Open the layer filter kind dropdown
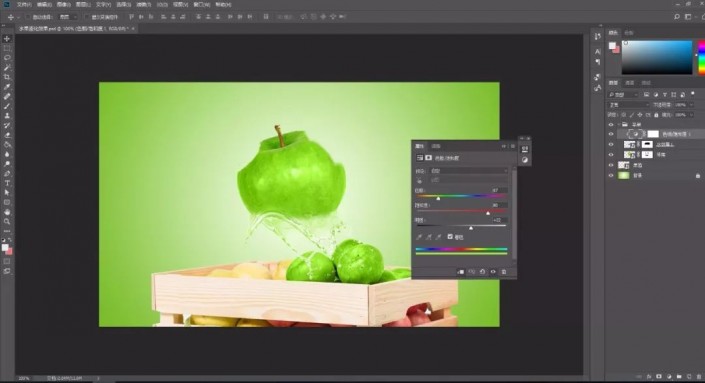 tap(623, 94)
